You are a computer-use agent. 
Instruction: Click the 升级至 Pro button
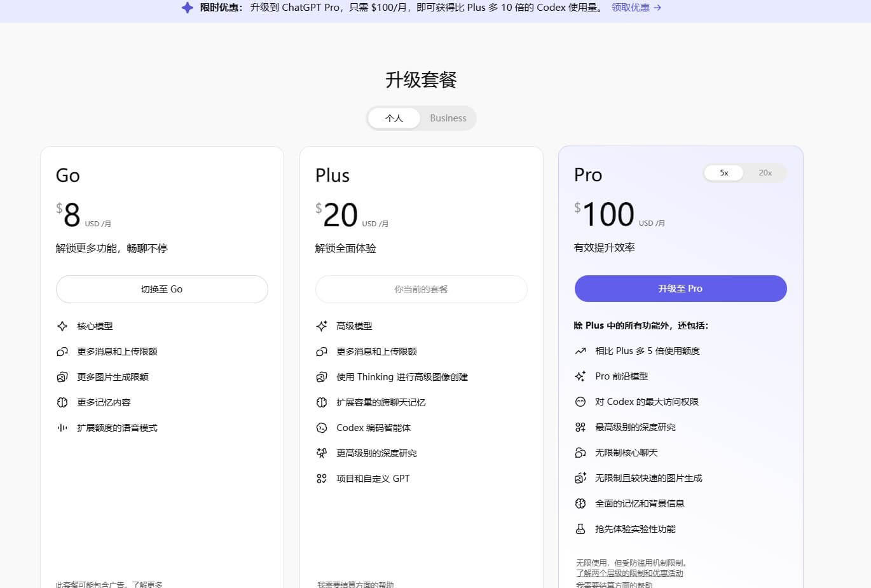[680, 289]
